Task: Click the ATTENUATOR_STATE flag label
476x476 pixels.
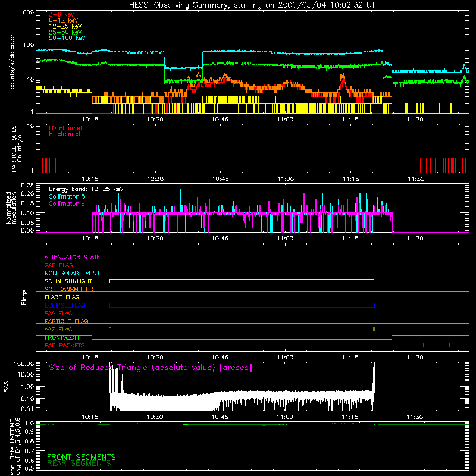Action: tap(72, 257)
